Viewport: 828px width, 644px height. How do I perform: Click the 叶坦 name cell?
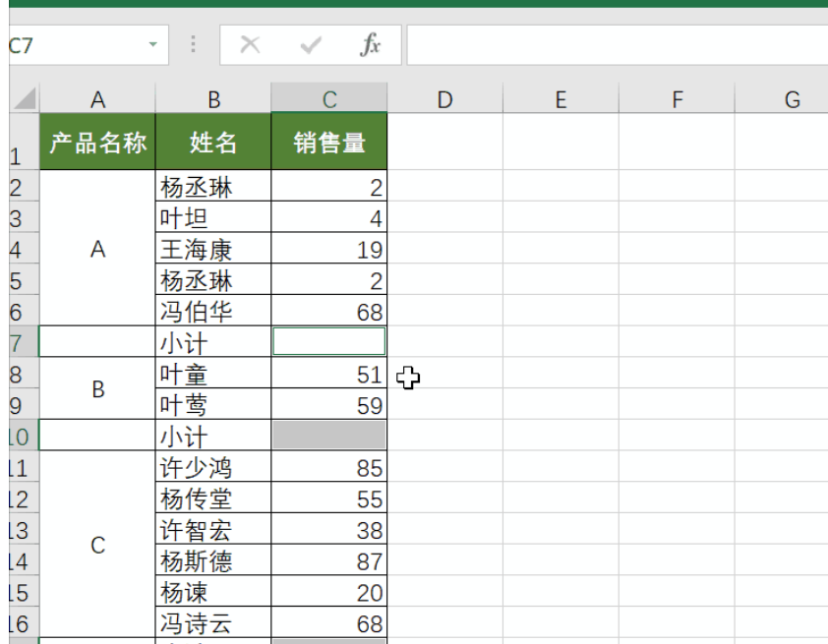click(213, 217)
